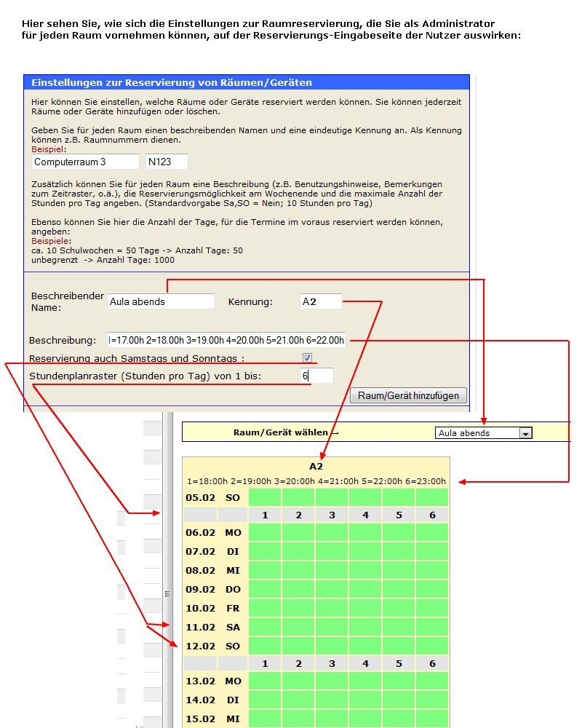This screenshot has width=582, height=728.
Task: Select hour 1 slot on MO 06.02
Action: coord(265,533)
